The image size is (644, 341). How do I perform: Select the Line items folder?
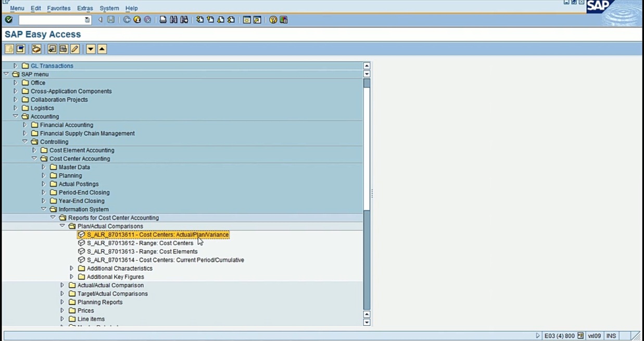91,319
